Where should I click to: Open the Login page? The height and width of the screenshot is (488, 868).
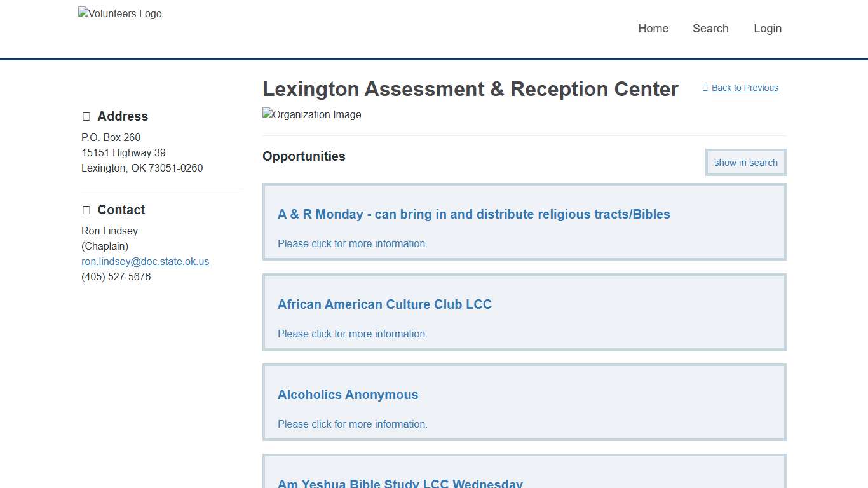[x=768, y=29]
